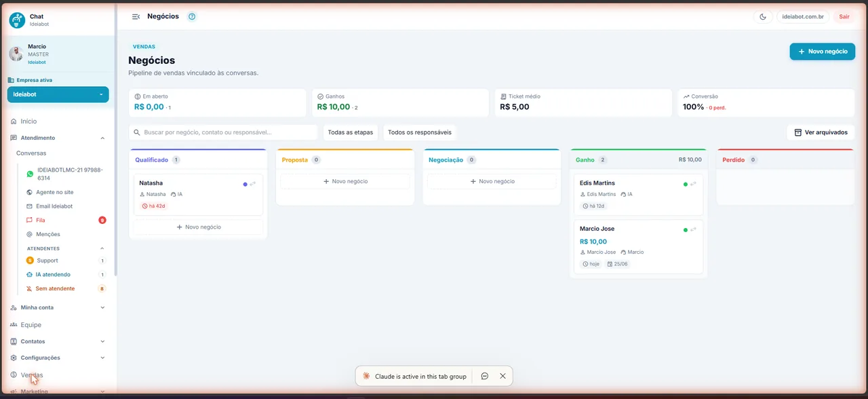This screenshot has height=399, width=868.
Task: Open the Natasha deal card
Action: click(198, 194)
